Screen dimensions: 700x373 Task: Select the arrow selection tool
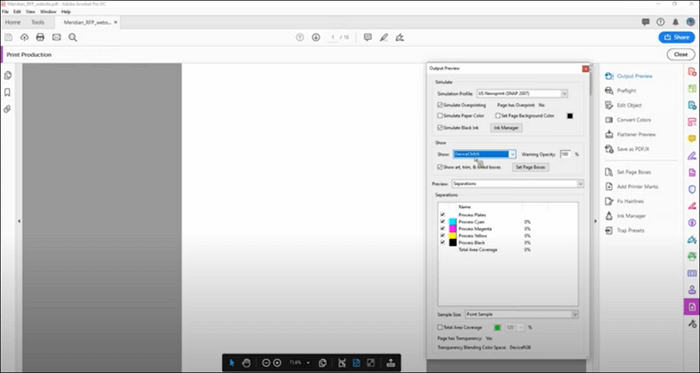tap(232, 363)
